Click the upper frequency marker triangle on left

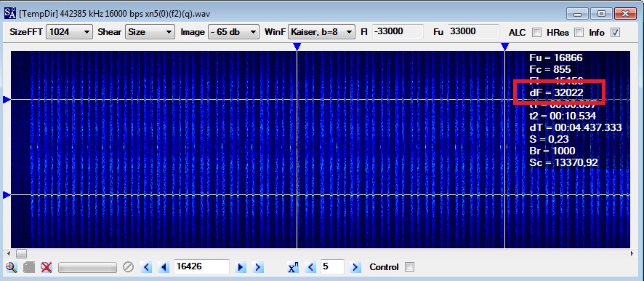coord(7,100)
